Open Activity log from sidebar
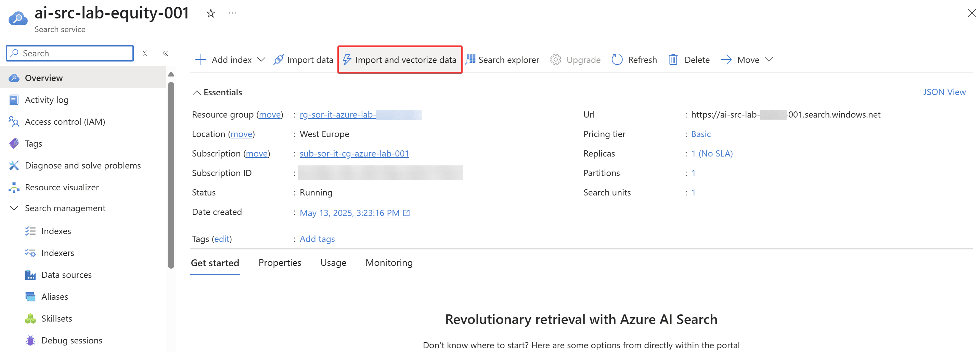Screen dimensions: 980x352 click(83, 99)
